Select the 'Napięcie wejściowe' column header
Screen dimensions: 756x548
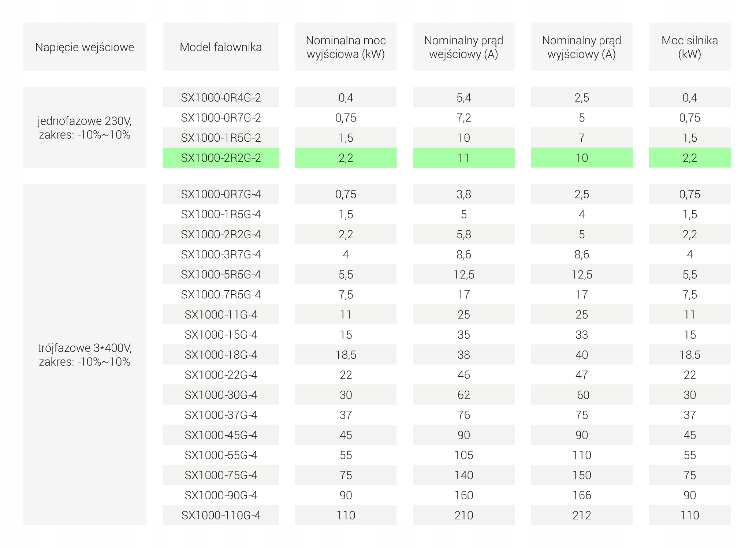pos(85,47)
